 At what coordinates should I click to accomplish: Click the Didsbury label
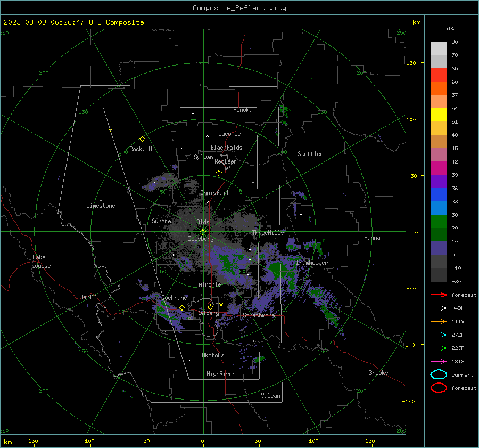(x=201, y=239)
